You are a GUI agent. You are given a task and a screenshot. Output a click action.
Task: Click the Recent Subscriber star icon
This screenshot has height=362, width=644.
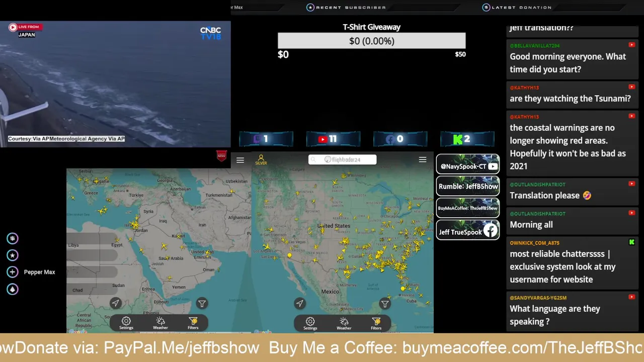click(310, 7)
